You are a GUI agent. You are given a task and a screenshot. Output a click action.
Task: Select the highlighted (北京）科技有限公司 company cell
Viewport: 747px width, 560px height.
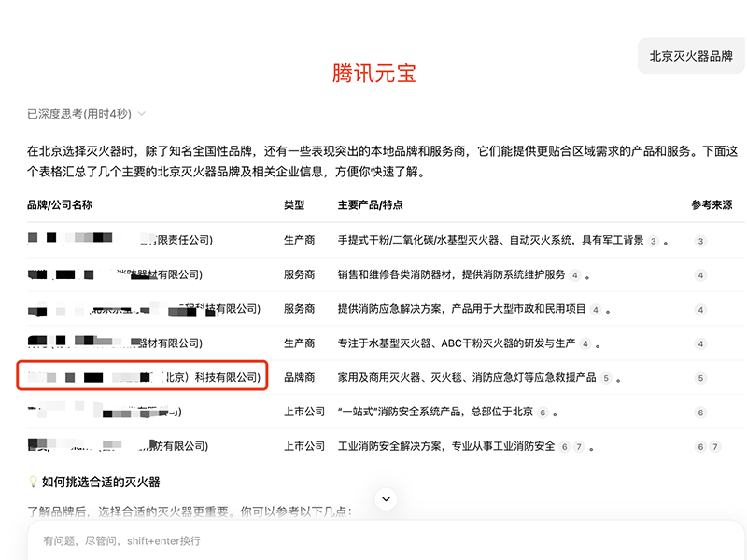[142, 377]
